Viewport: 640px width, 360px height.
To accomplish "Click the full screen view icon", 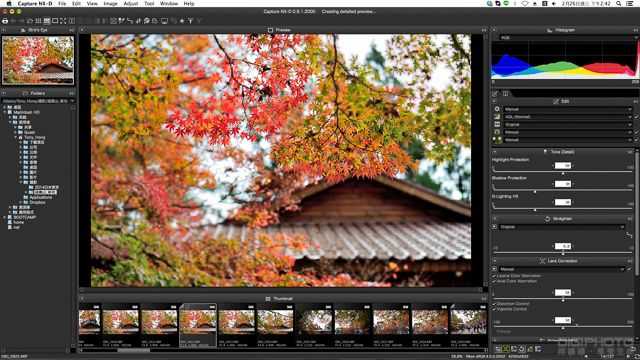I will click(63, 21).
